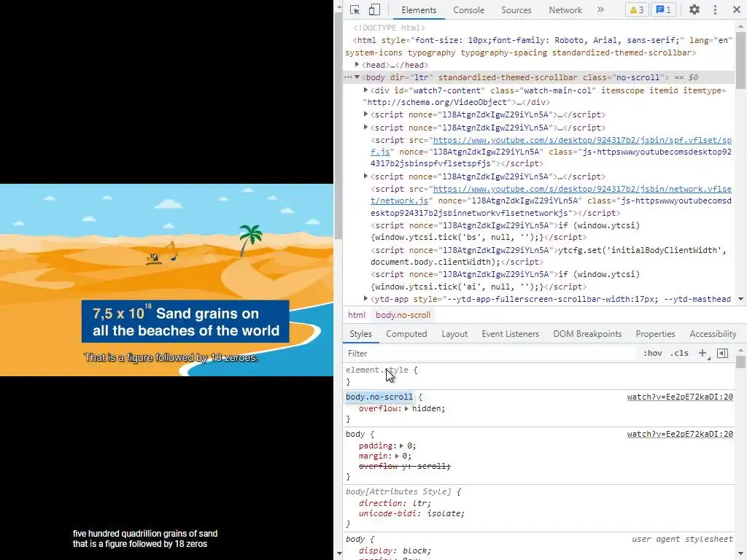Expand the margin shorthand triangle
This screenshot has height=560, width=747.
click(396, 456)
